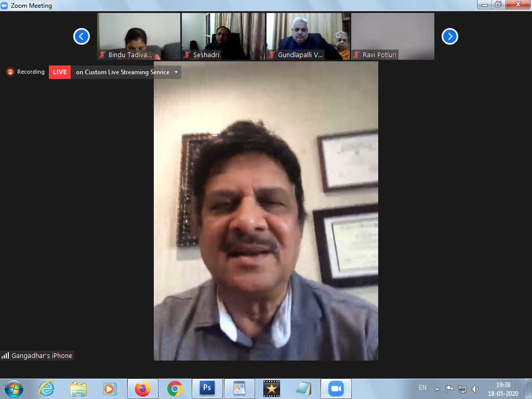Open Photoshop from the taskbar
This screenshot has height=399, width=532.
(207, 388)
